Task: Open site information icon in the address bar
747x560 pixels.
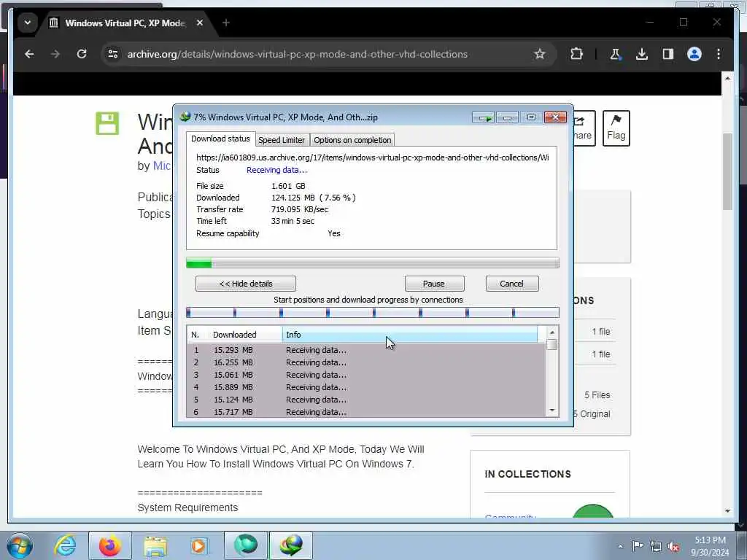Action: coord(113,54)
